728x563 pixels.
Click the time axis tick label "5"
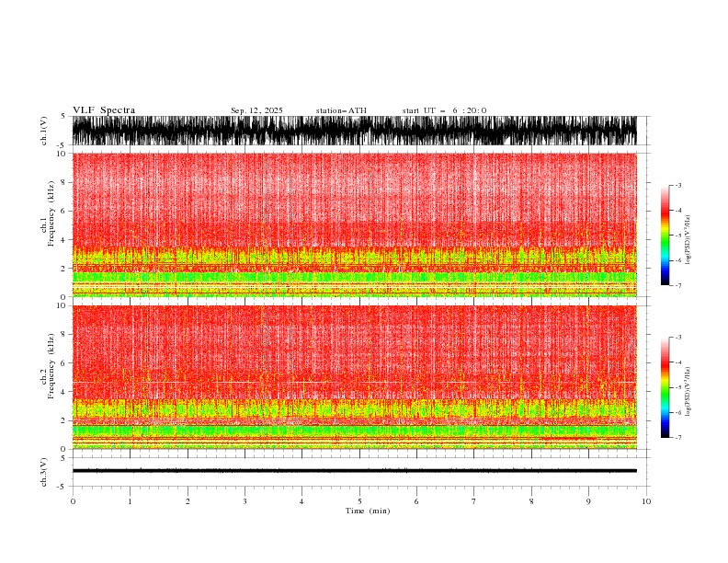(359, 501)
